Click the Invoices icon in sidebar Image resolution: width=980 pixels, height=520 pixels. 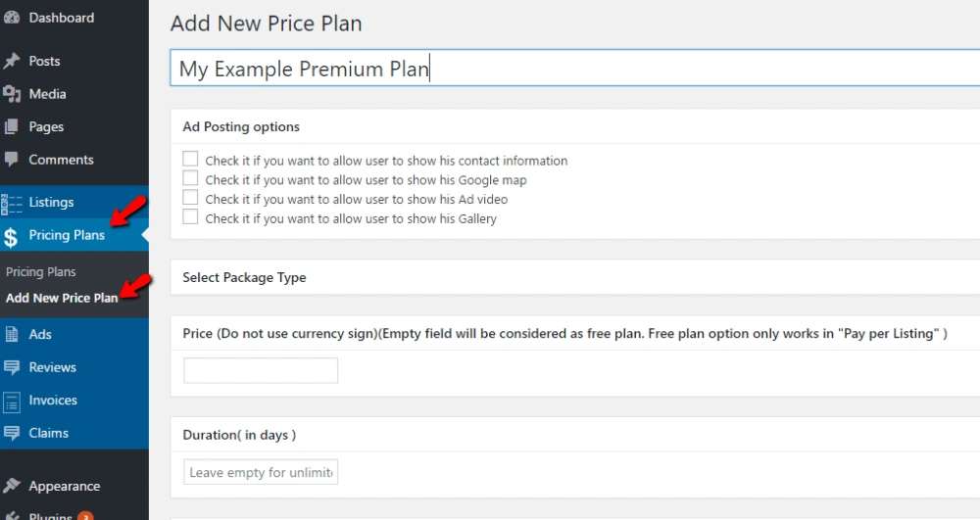coord(12,401)
